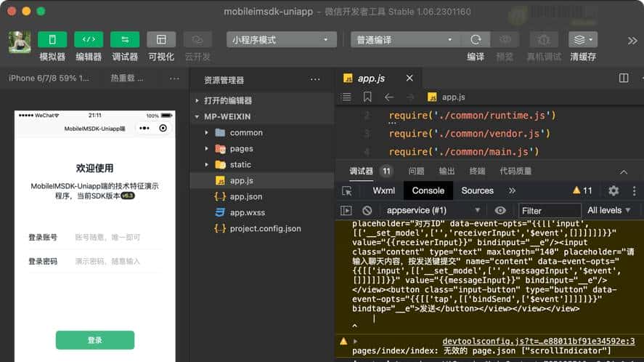Screen dimensions: 644x362
Task: Click the bookmark icon in editor toolbar
Action: 367,97
